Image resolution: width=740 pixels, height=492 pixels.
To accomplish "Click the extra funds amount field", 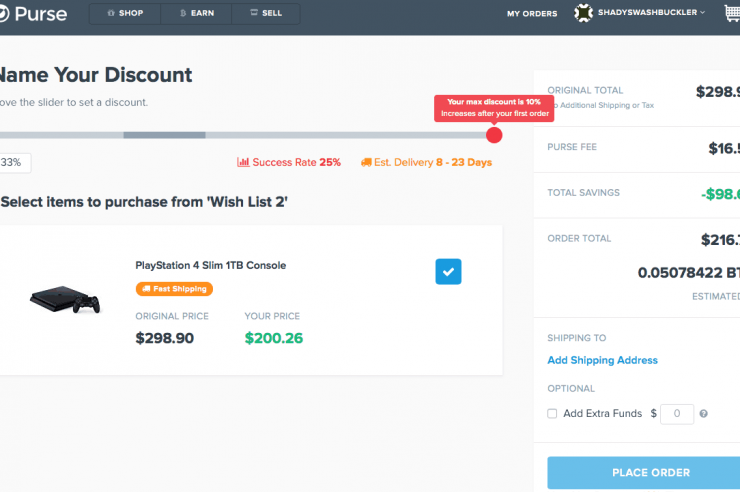I will pyautogui.click(x=677, y=414).
